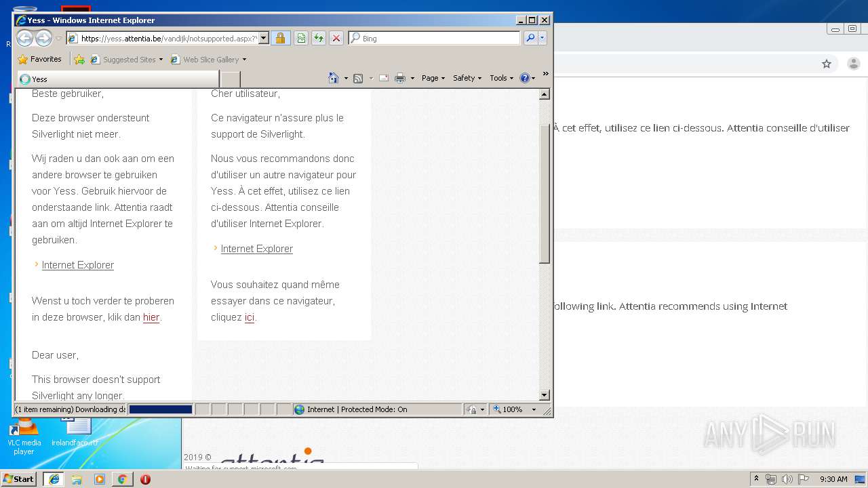The width and height of the screenshot is (868, 488).
Task: Open the Page menu
Action: 433,78
